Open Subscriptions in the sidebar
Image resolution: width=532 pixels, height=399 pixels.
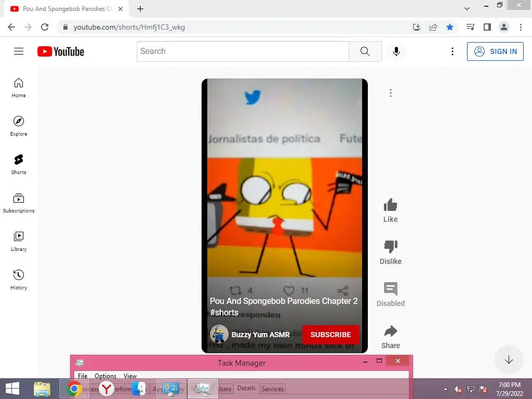coord(19,203)
